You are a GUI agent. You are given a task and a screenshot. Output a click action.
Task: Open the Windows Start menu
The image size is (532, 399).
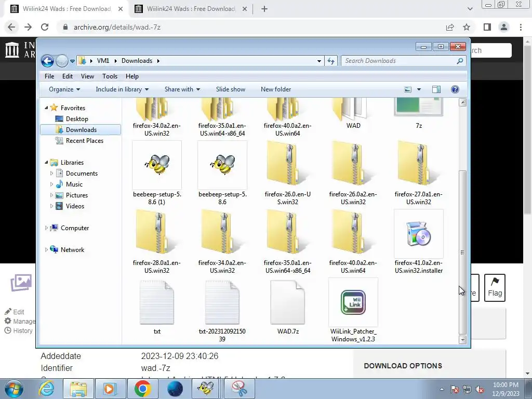pos(14,389)
